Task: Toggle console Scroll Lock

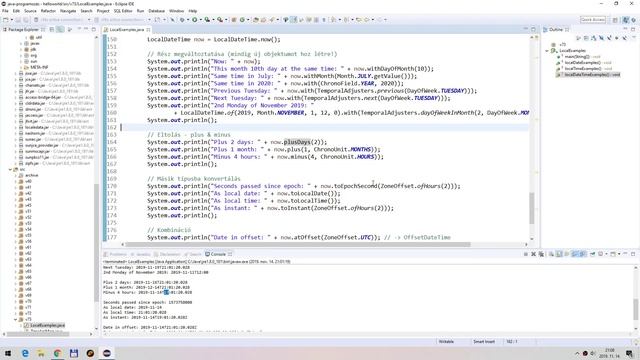Action: click(559, 254)
